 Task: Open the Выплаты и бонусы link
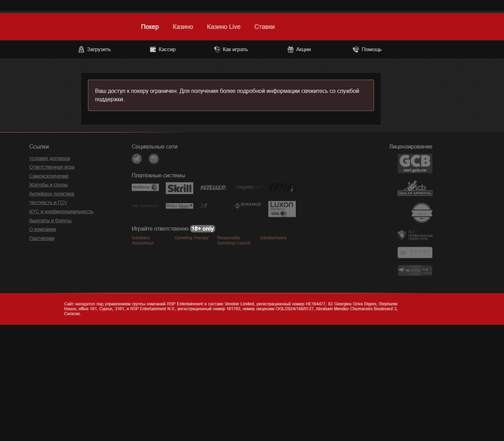(50, 220)
